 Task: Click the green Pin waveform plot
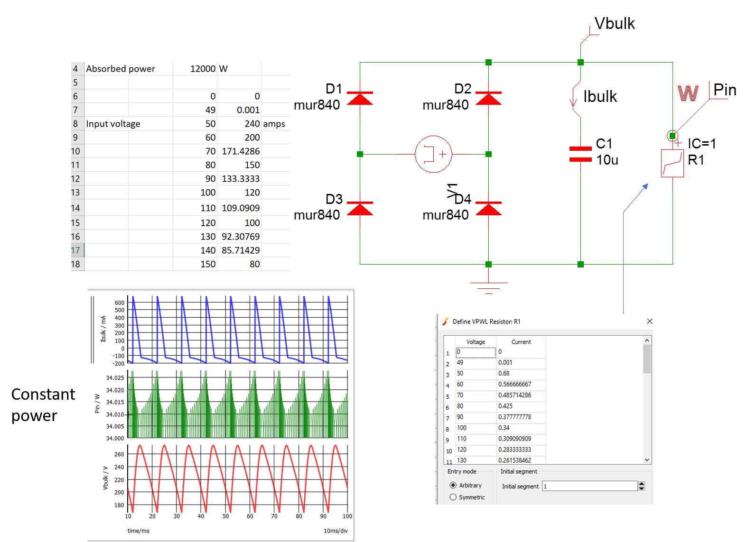(x=238, y=404)
